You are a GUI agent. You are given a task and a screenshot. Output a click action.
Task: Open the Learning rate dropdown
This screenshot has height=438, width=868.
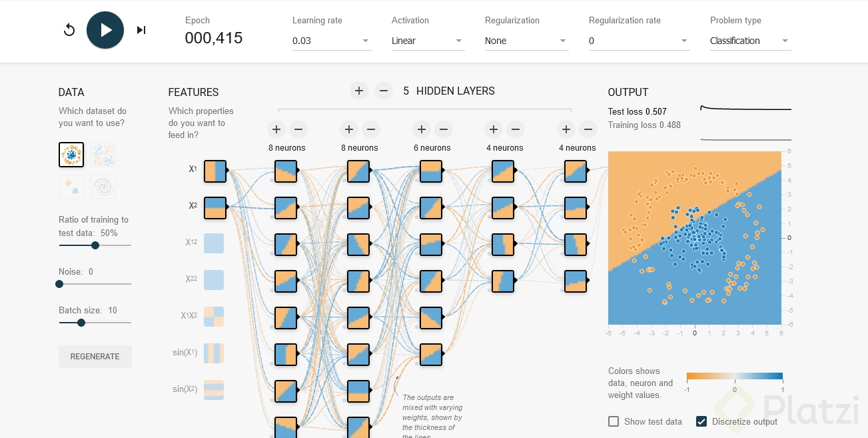(x=332, y=41)
